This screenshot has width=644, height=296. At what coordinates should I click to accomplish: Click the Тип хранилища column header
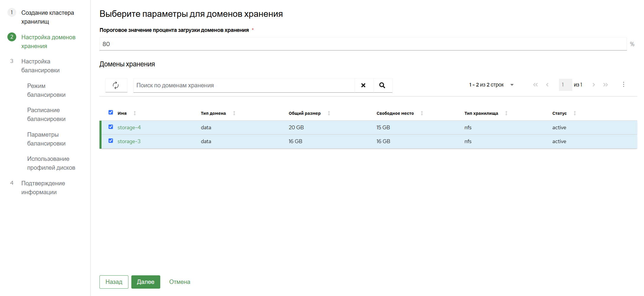click(481, 113)
